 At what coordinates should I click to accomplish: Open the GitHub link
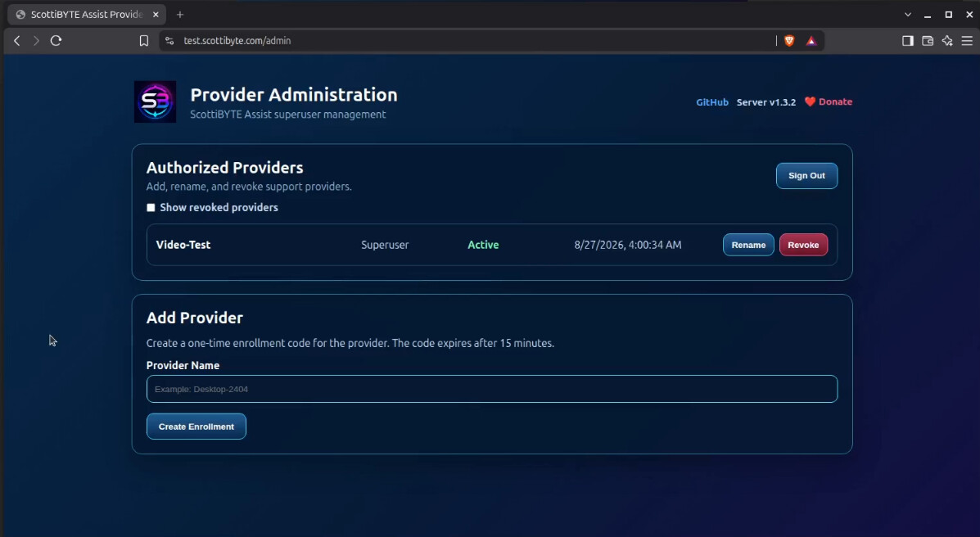coord(712,102)
